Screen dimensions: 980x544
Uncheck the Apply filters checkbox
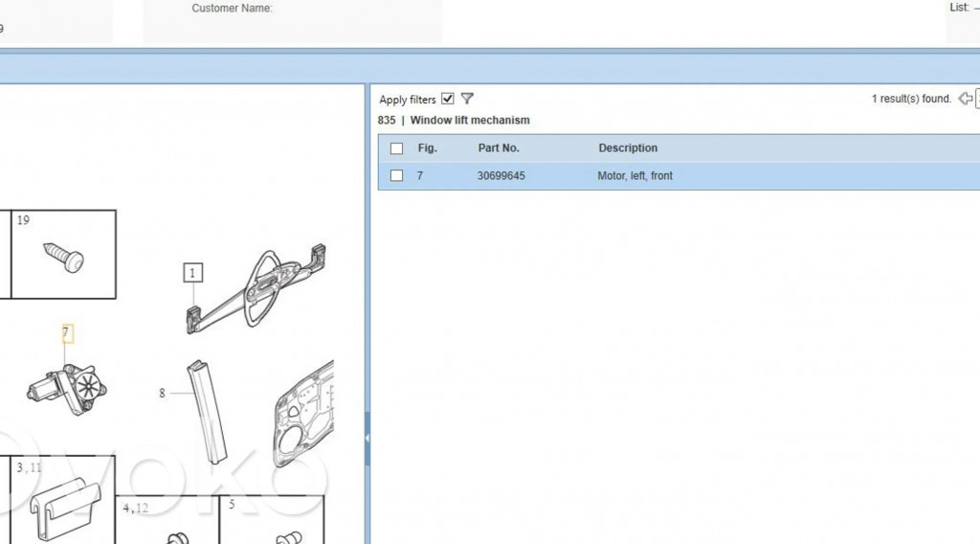pyautogui.click(x=448, y=99)
